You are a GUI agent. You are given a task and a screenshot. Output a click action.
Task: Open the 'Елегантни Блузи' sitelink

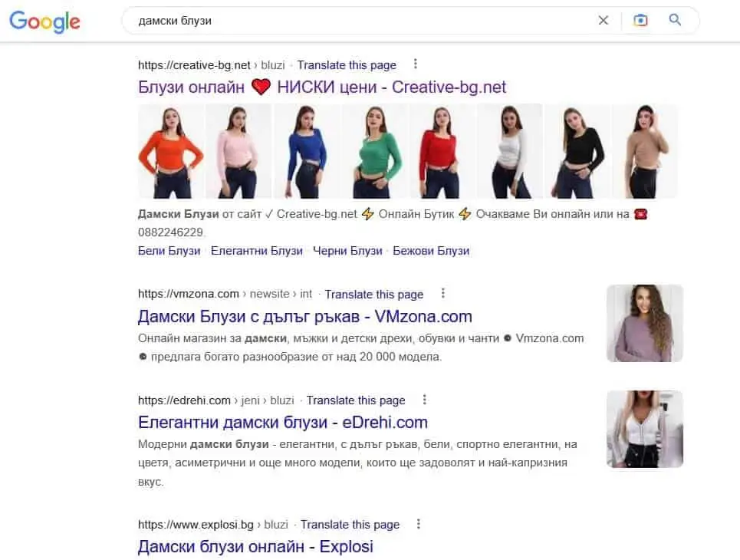257,251
